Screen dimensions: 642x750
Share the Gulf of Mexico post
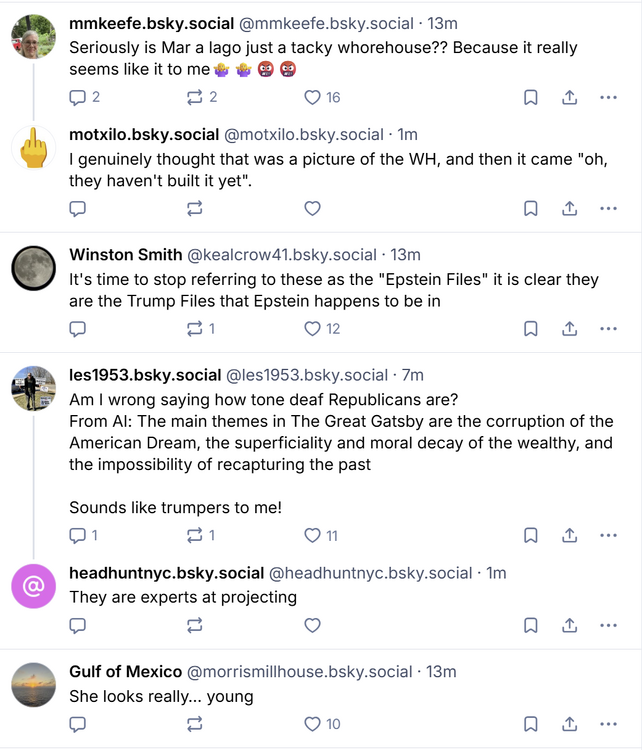click(569, 724)
